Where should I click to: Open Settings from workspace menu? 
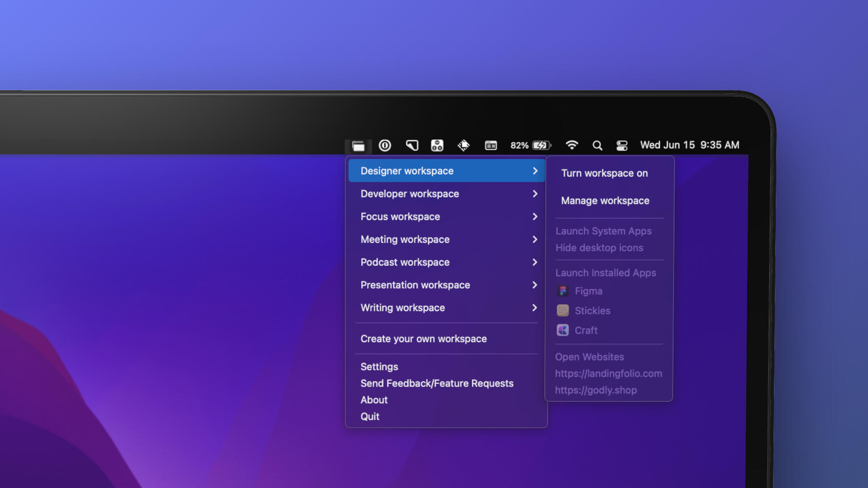pos(379,366)
